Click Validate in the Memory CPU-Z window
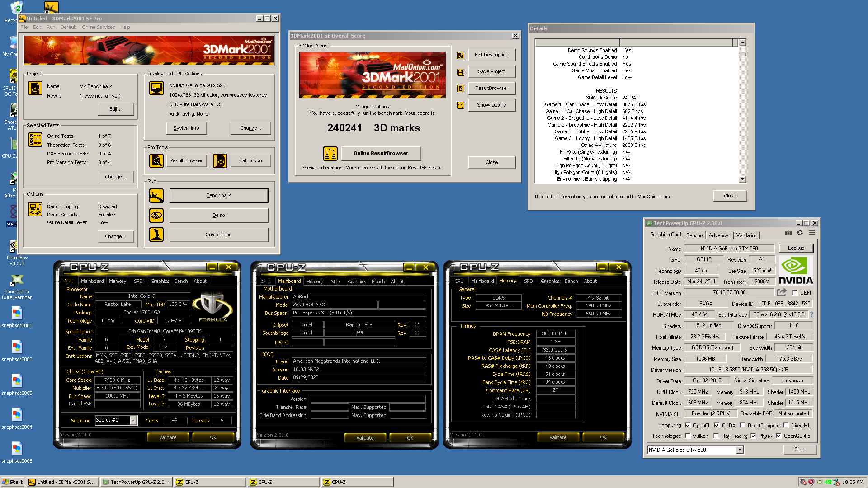This screenshot has width=868, height=488. point(558,437)
